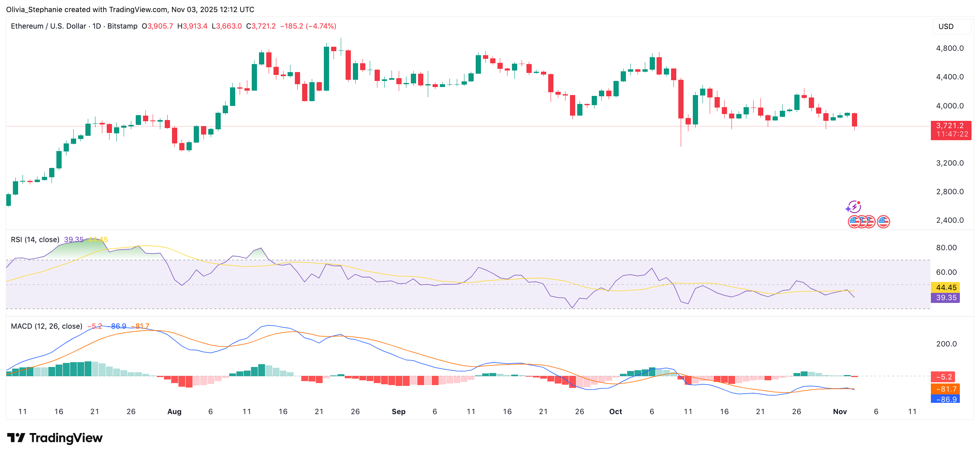The height and width of the screenshot is (456, 980).
Task: Click the purple 39.35 RSI value tag
Action: (945, 298)
